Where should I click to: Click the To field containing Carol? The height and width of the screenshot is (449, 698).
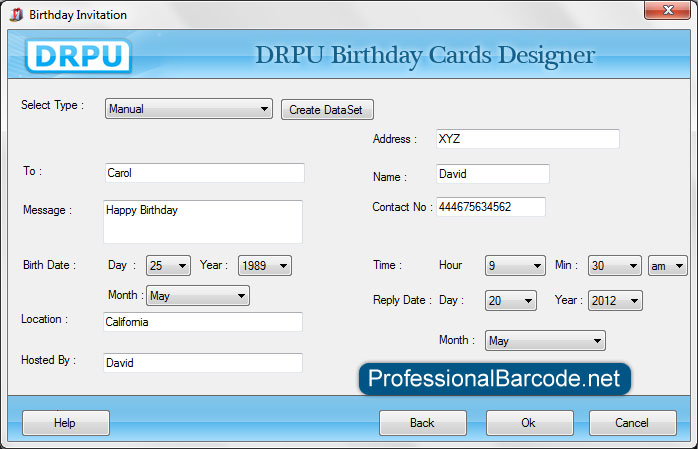pos(205,173)
